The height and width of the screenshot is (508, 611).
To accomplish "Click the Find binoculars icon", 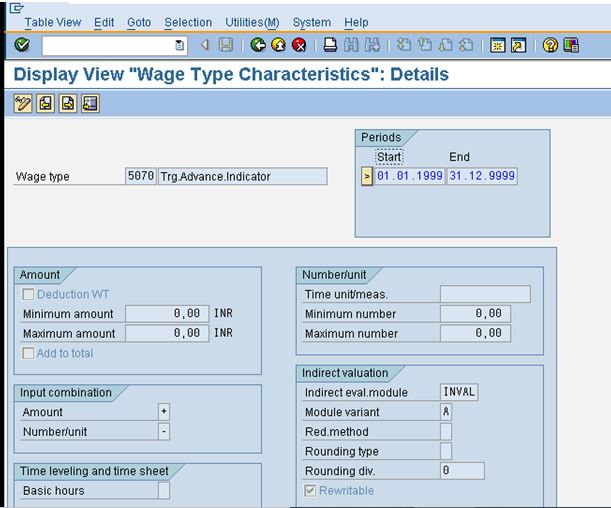I will pyautogui.click(x=351, y=45).
